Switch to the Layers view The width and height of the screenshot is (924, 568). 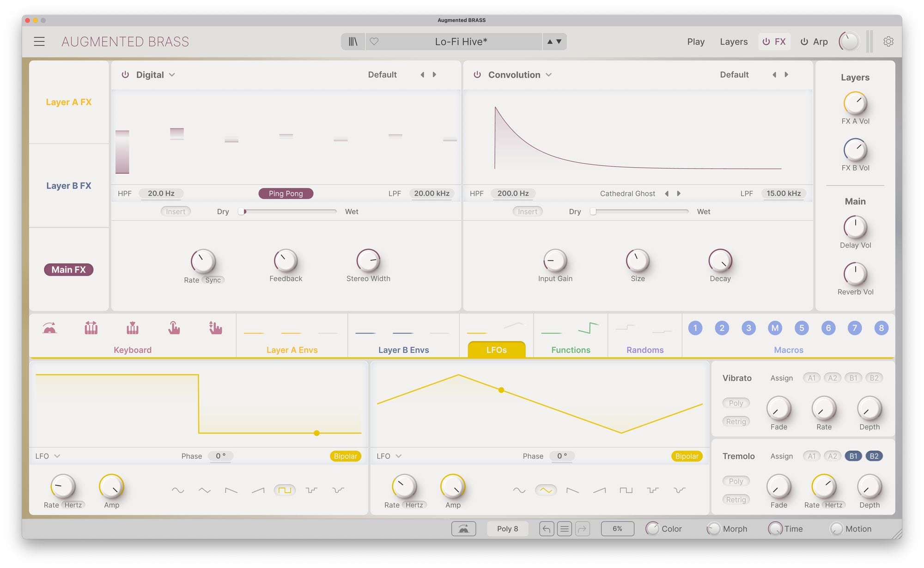(734, 42)
